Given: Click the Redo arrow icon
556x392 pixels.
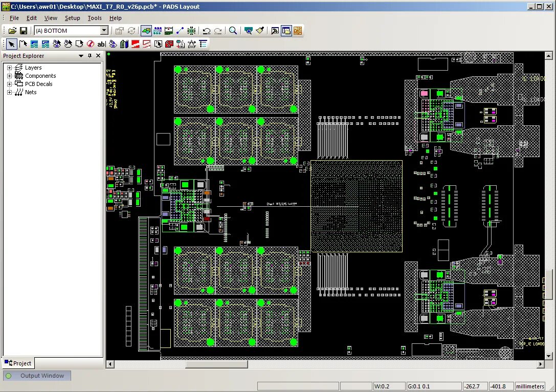Looking at the screenshot, I should tap(218, 31).
